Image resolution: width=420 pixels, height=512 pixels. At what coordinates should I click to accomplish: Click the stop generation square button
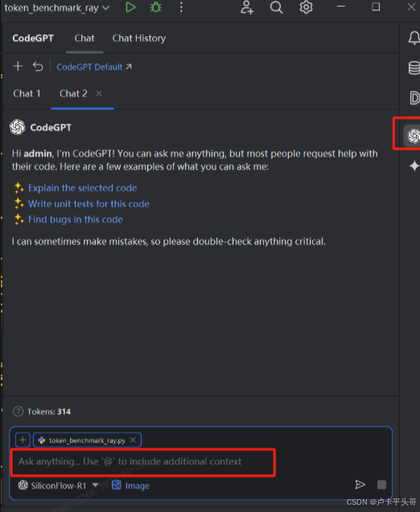click(381, 485)
